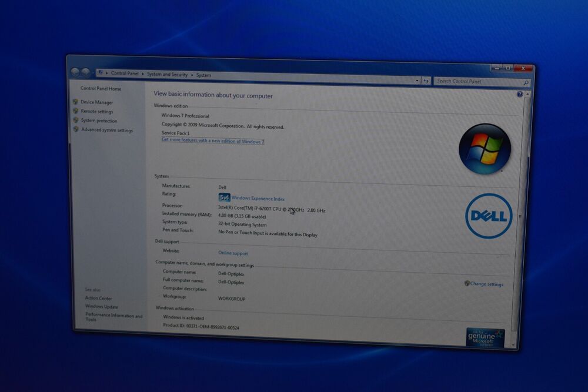Click the Back navigation arrow button

click(75, 72)
